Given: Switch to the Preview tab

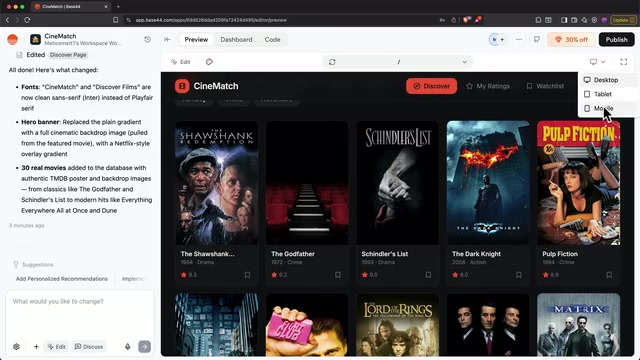Looking at the screenshot, I should [196, 40].
